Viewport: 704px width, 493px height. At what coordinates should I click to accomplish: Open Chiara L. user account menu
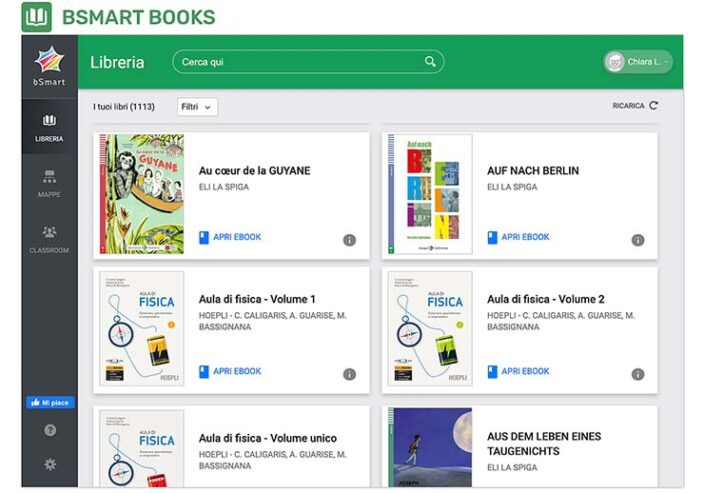coord(638,62)
